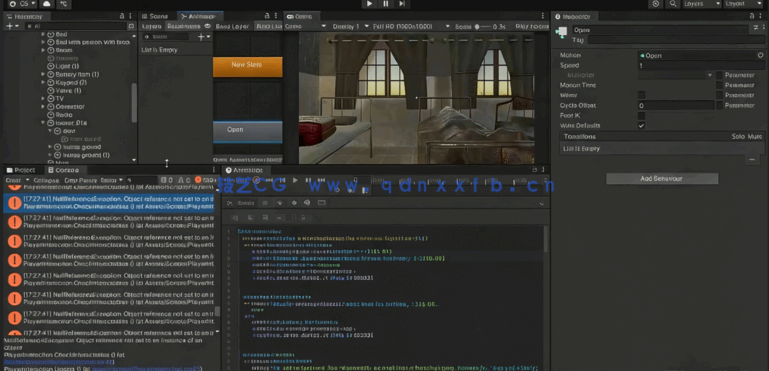Remove transition with the minus button
Image resolution: width=769 pixels, height=371 pixels.
pos(752,160)
